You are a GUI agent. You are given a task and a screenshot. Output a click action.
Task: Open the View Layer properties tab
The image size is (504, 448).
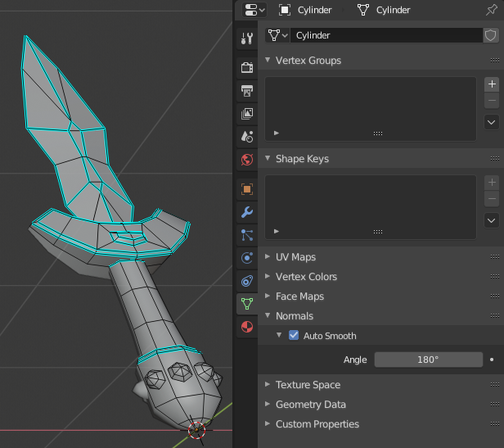(x=247, y=114)
